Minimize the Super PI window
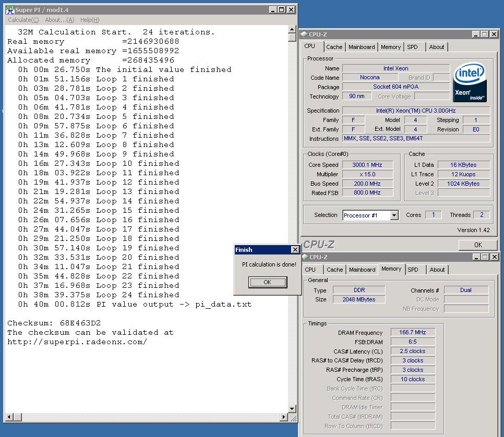This screenshot has width=504, height=437. 273,9
